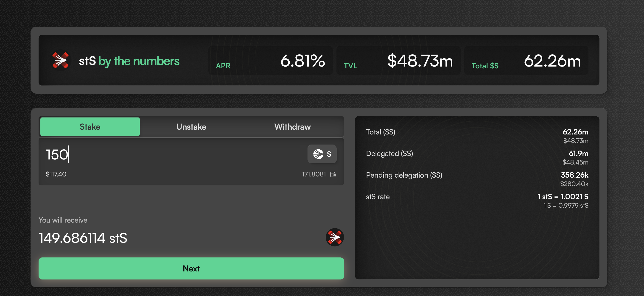
Task: Click the 171.8081 wallet balance to use max
Action: [314, 174]
